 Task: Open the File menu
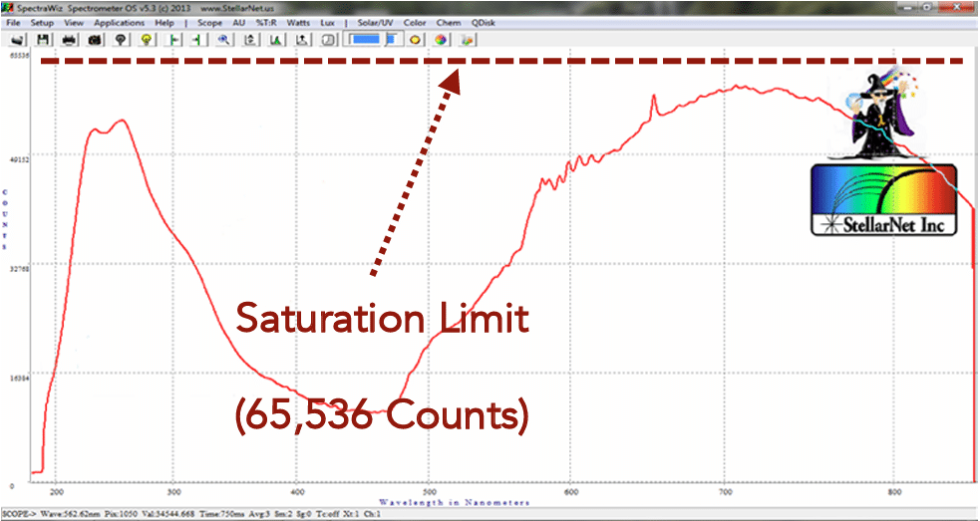click(x=13, y=23)
